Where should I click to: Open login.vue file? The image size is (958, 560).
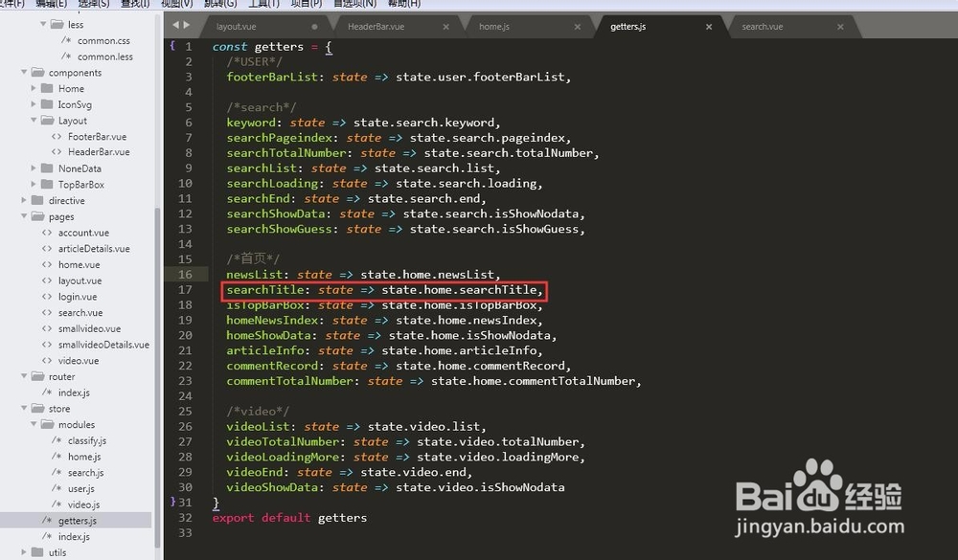78,296
